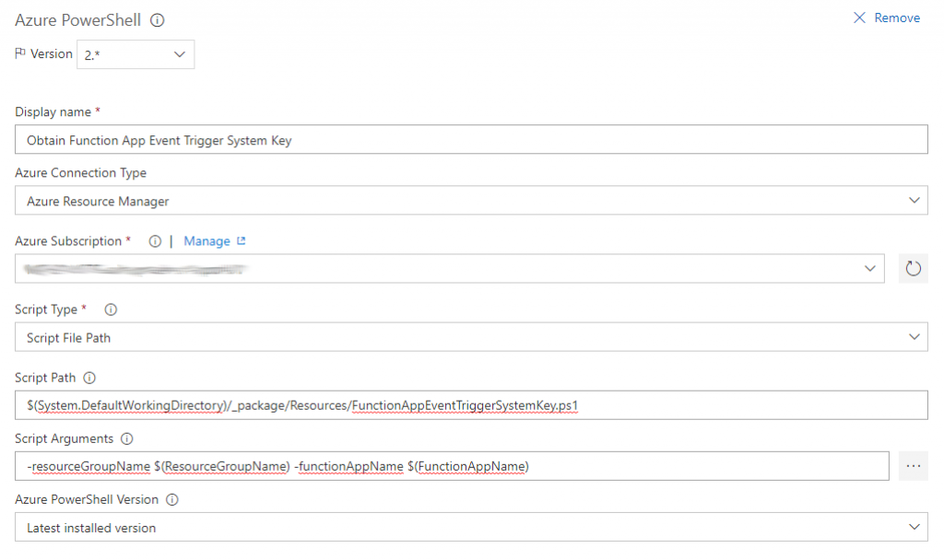Open the Script Arguments ellipsis editor button
The image size is (944, 560).
pos(914,466)
